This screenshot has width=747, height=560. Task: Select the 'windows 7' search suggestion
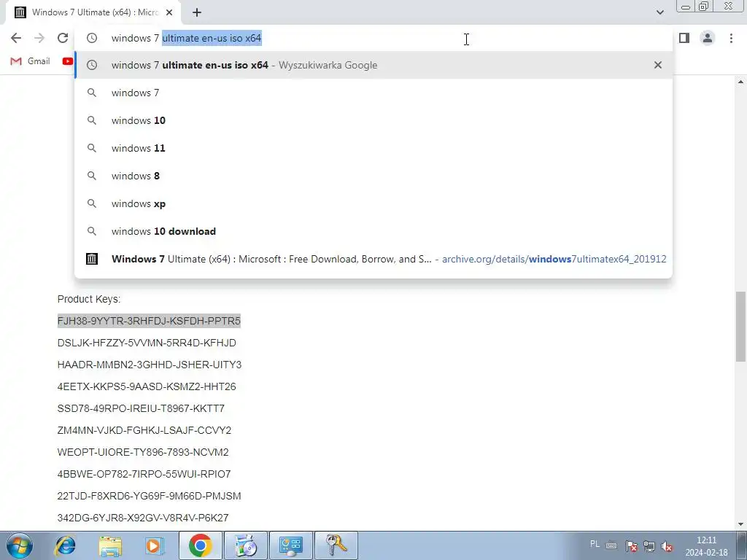[373, 93]
